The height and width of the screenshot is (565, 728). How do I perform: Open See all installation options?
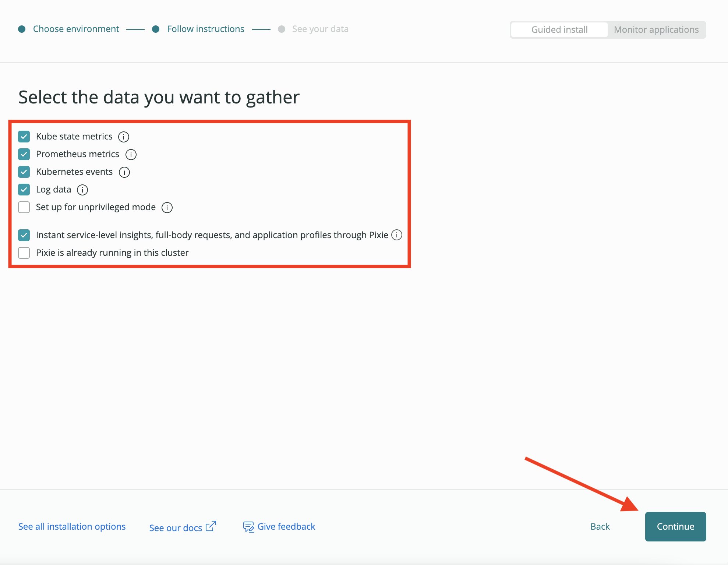tap(72, 526)
